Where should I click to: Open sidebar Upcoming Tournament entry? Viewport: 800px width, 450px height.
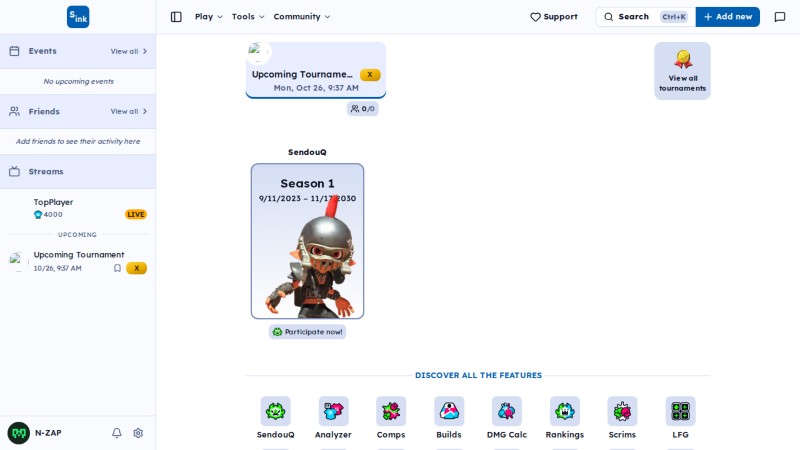(x=78, y=261)
